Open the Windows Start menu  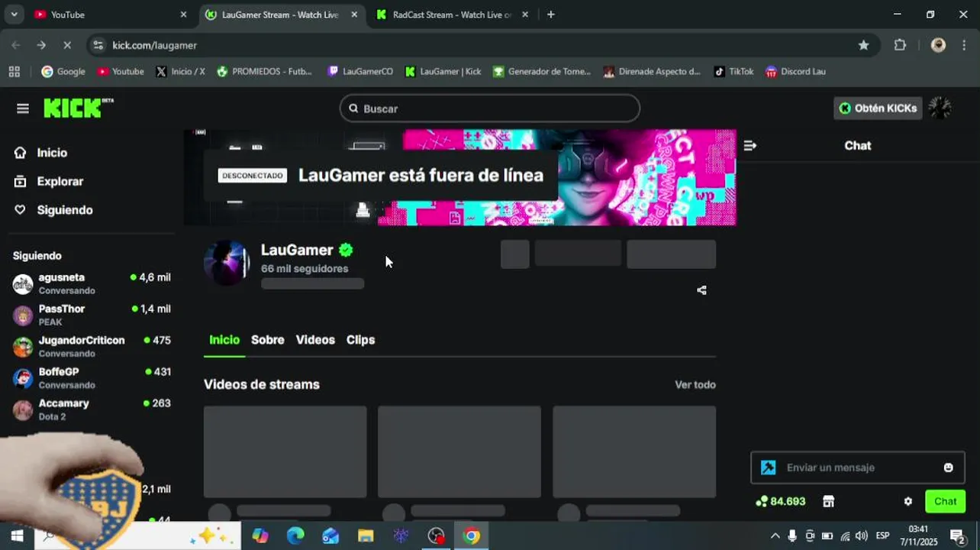point(17,535)
